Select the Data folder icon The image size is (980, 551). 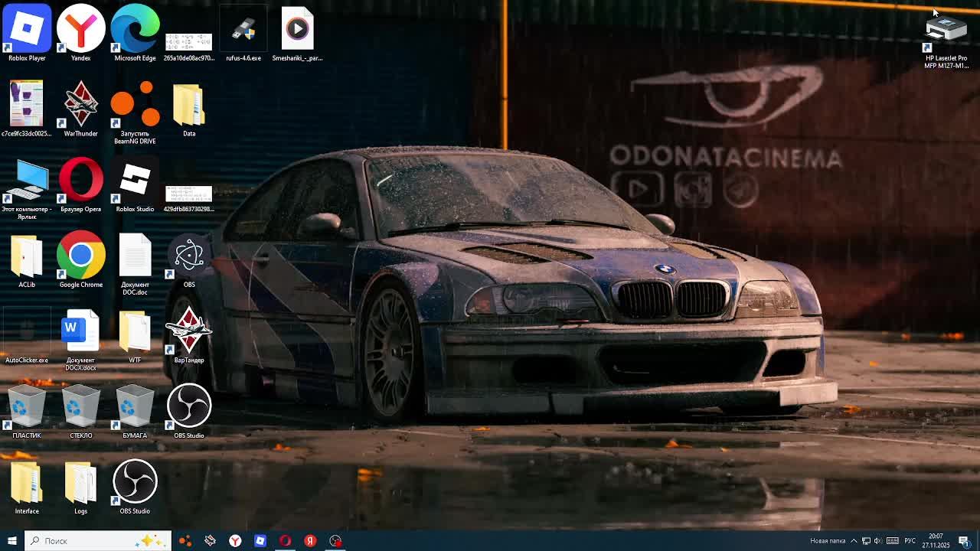[x=188, y=109]
